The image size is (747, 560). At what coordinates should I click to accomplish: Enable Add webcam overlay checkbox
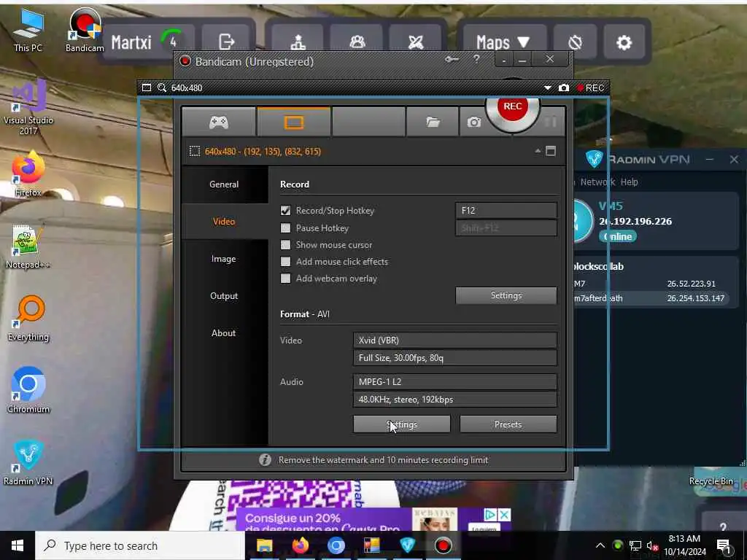pyautogui.click(x=285, y=278)
